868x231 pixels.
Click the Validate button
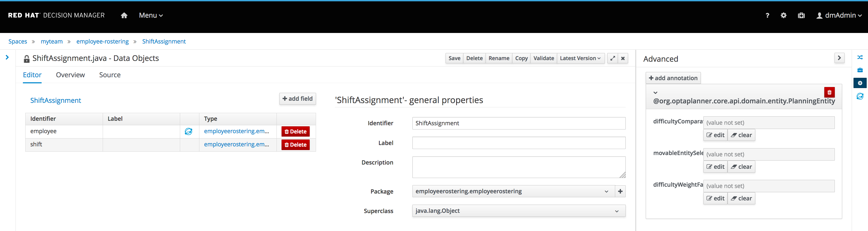tap(544, 58)
